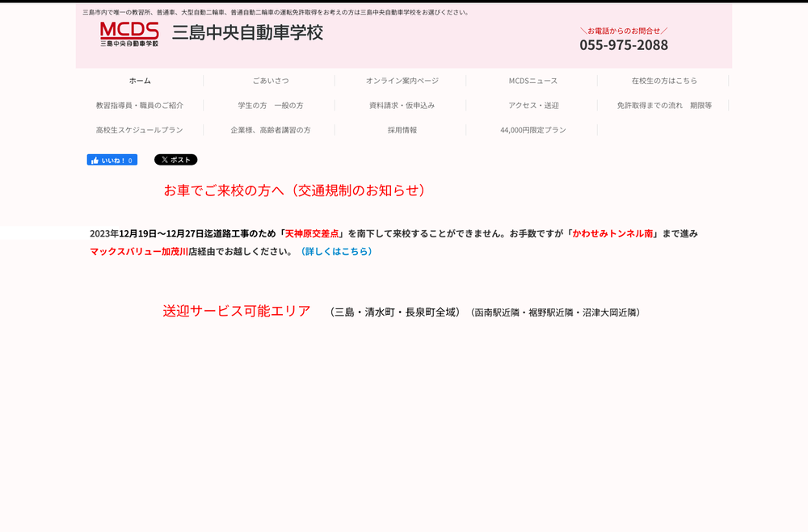Go to 採用情報 page

(402, 130)
